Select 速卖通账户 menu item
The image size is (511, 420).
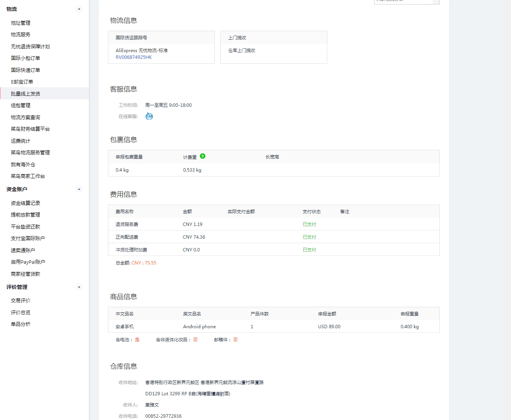click(23, 250)
